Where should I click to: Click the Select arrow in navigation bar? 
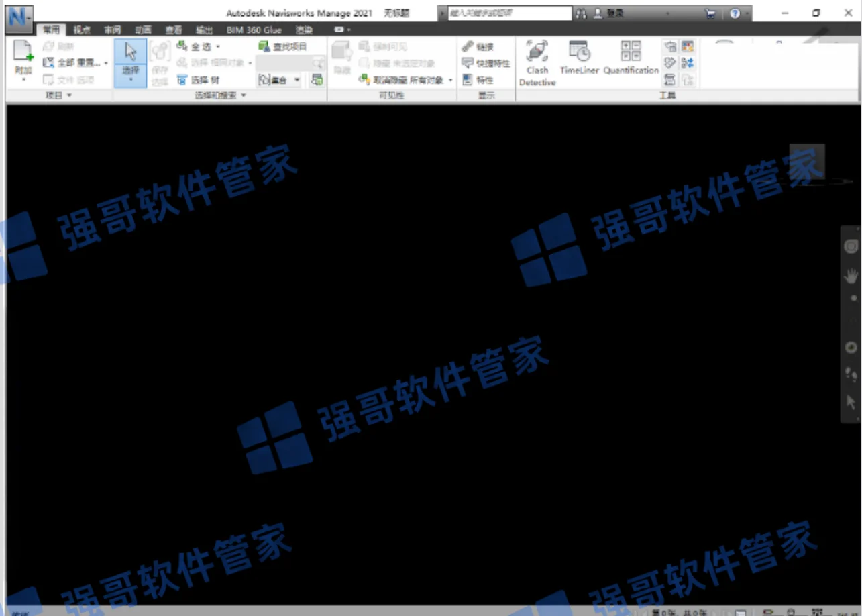click(851, 402)
